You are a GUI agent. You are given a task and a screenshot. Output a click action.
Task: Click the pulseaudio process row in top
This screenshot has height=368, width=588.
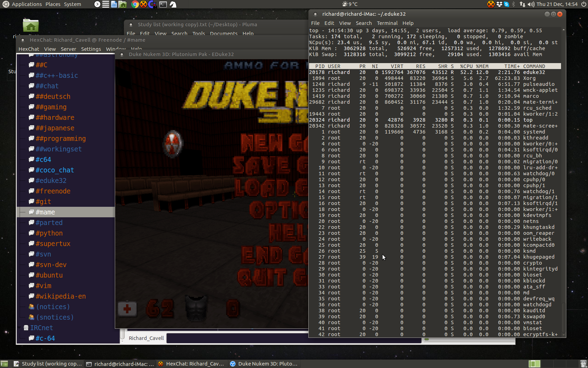click(435, 84)
